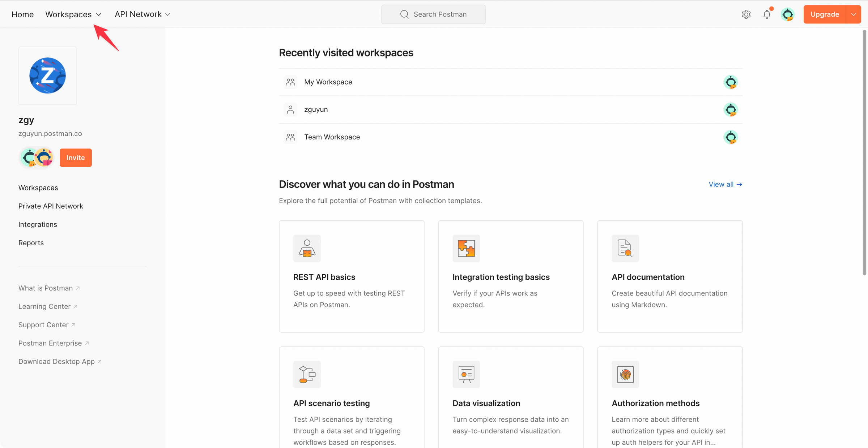
Task: Follow the View all link
Action: tap(725, 184)
